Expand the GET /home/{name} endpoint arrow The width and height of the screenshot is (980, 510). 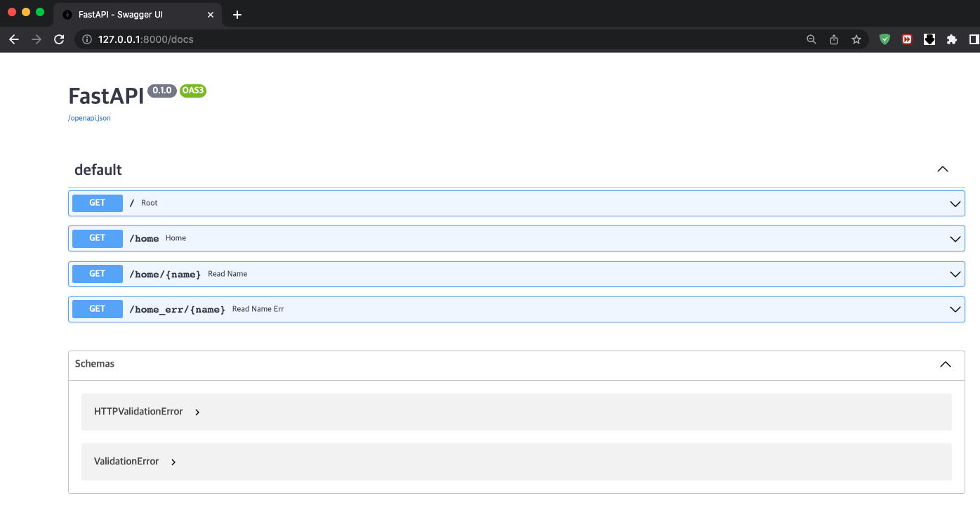click(955, 274)
